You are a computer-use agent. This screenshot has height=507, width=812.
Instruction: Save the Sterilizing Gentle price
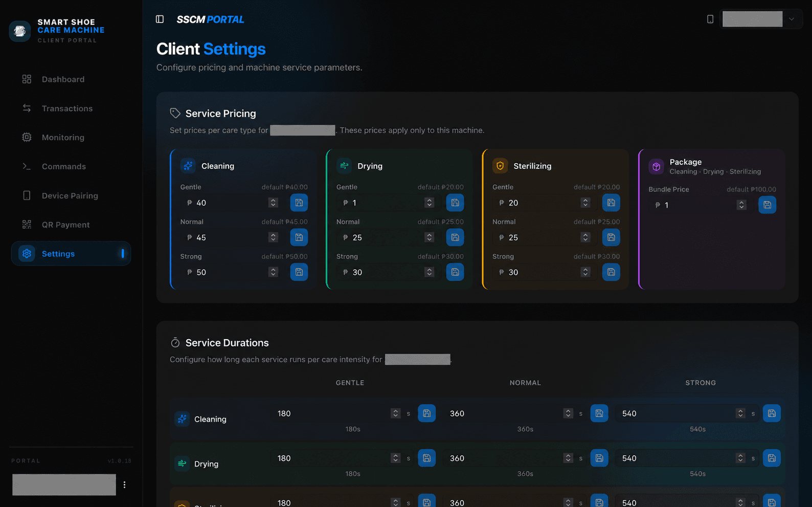click(611, 203)
